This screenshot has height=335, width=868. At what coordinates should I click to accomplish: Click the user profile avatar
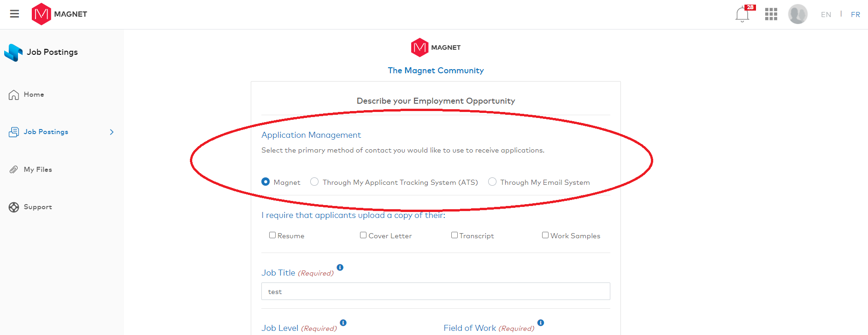tap(797, 14)
